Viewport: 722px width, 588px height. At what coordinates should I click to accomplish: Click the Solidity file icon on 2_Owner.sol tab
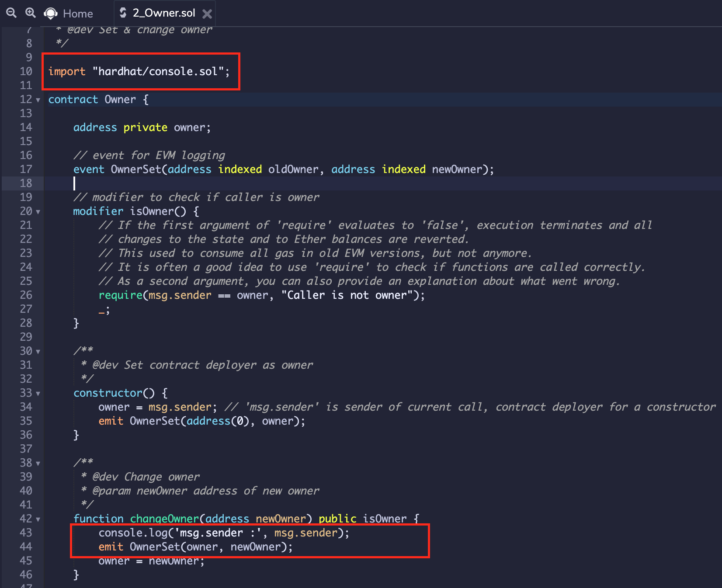click(123, 13)
